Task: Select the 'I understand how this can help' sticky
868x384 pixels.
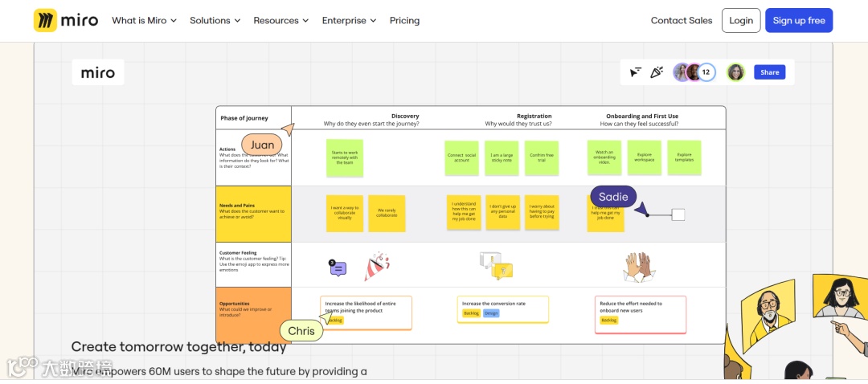Action: 464,212
